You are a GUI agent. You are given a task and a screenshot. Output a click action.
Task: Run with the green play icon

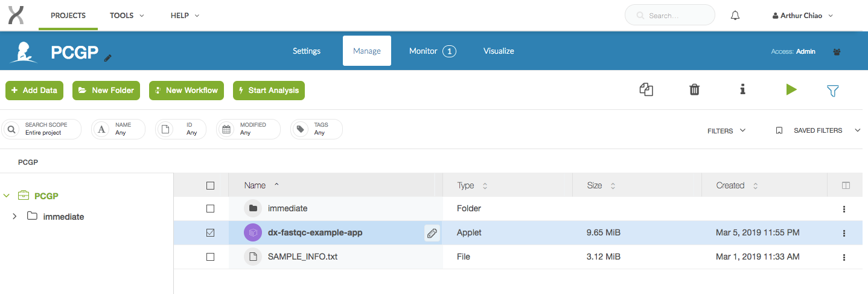[x=791, y=89]
